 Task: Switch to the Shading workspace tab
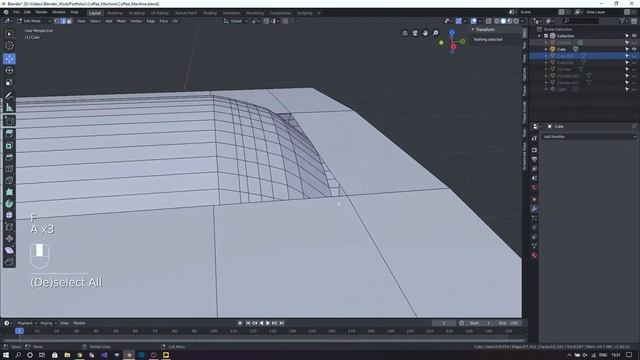tap(210, 13)
